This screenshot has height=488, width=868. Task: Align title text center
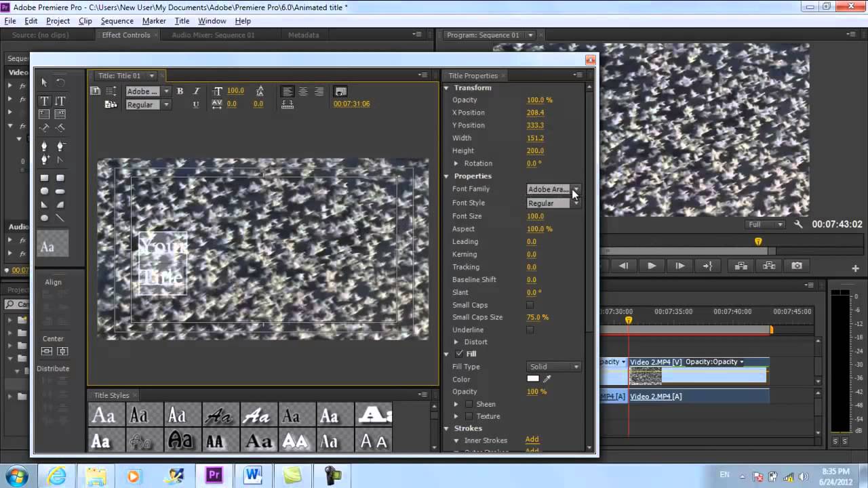pyautogui.click(x=303, y=91)
